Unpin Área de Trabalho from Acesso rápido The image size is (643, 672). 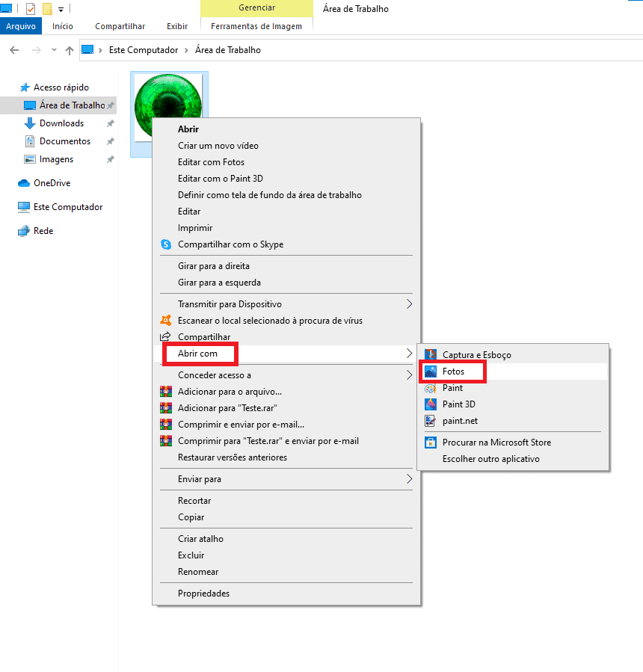point(110,105)
